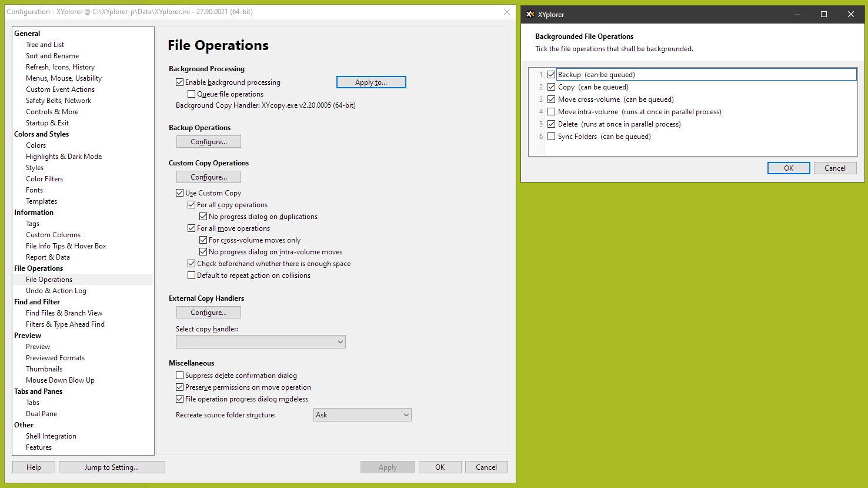Untick Enable background processing

coord(179,82)
